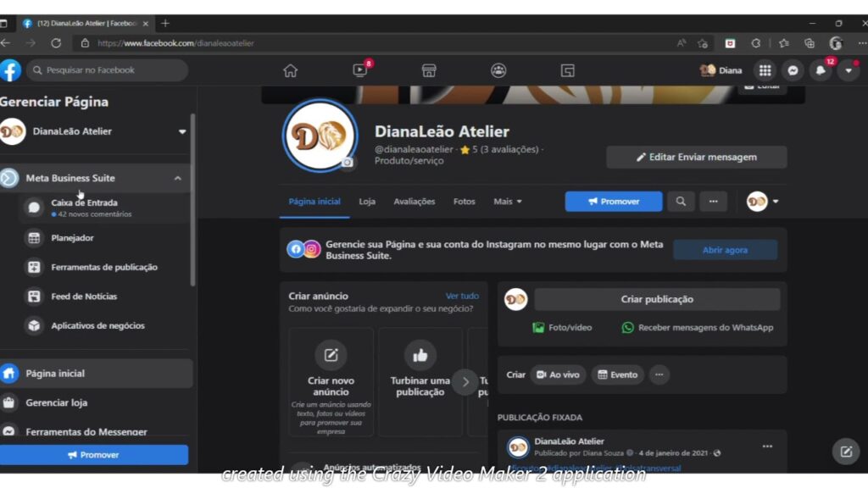Reload the page in the browser
Screen dimensions: 868x488
pyautogui.click(x=56, y=43)
